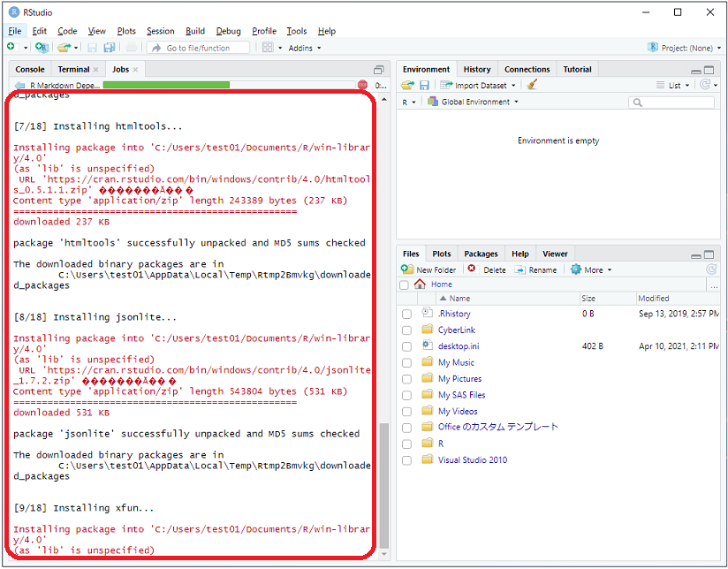Click the project R cube icon
This screenshot has width=728, height=569.
click(x=652, y=47)
